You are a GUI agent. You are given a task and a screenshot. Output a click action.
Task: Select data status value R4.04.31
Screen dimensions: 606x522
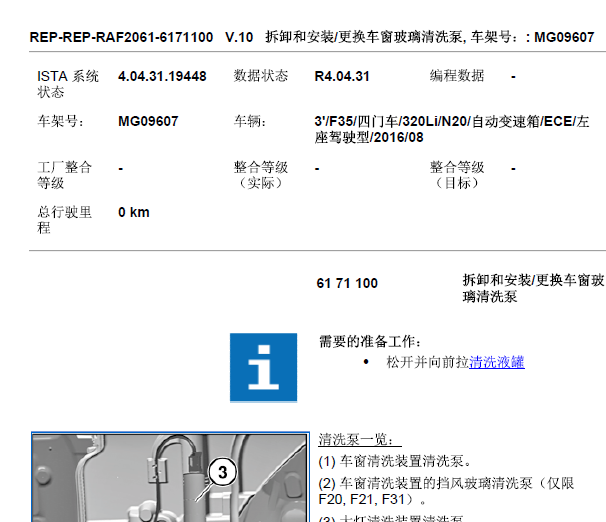tap(342, 76)
